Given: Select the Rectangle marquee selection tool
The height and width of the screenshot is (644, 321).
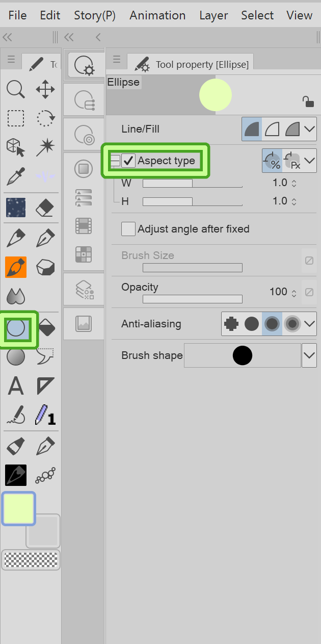Looking at the screenshot, I should point(16,118).
